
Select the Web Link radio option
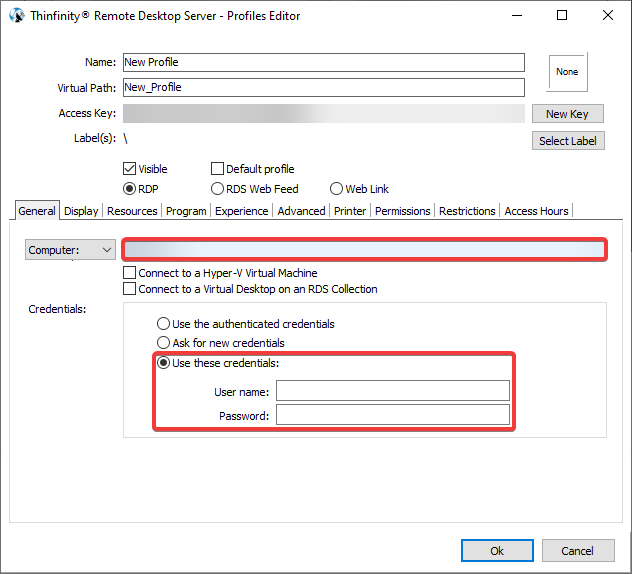tap(336, 189)
